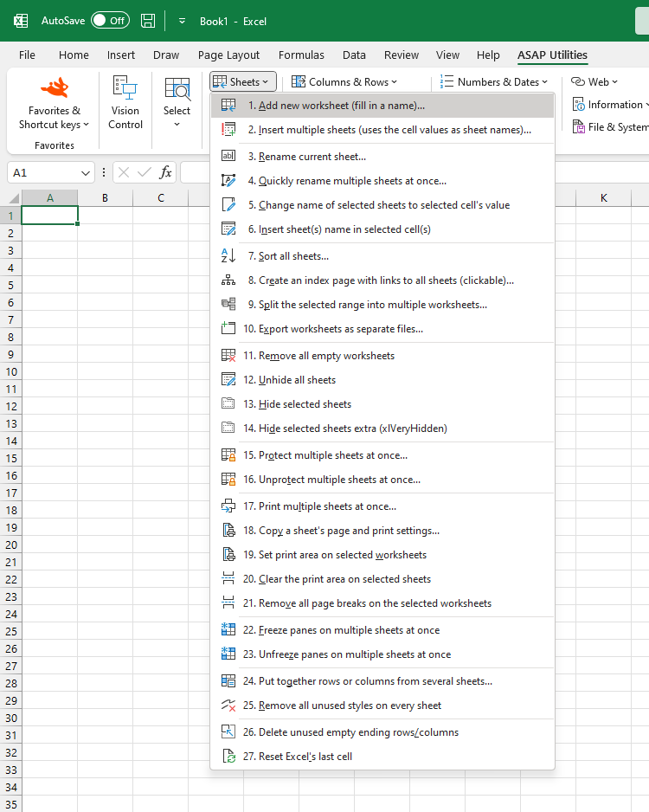649x812 pixels.
Task: Select column K header
Action: pos(603,198)
